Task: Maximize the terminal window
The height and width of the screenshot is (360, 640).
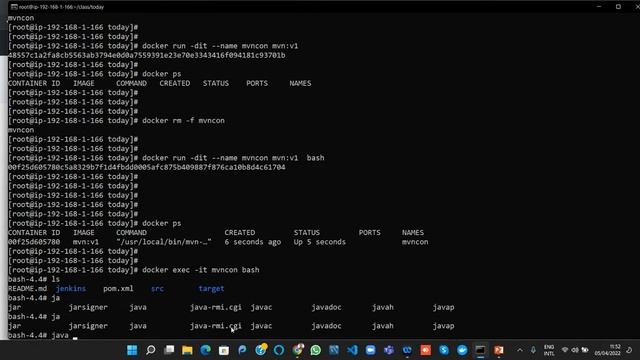Action: point(618,7)
